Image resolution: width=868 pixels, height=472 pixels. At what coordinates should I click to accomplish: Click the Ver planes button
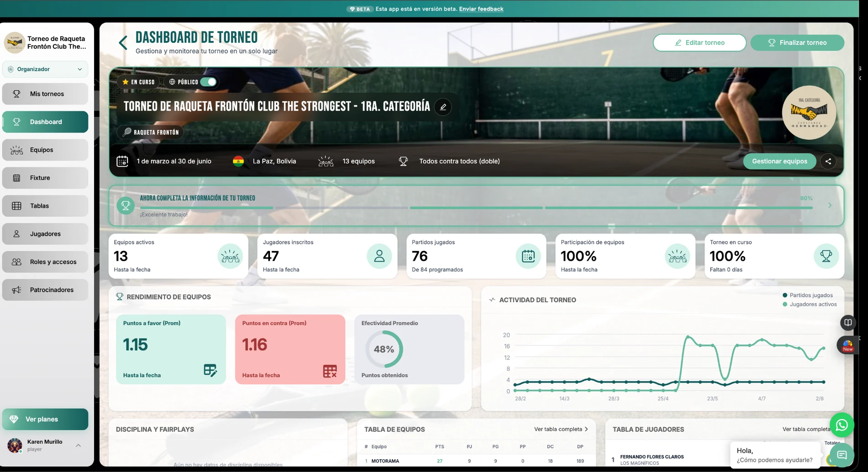pyautogui.click(x=45, y=419)
